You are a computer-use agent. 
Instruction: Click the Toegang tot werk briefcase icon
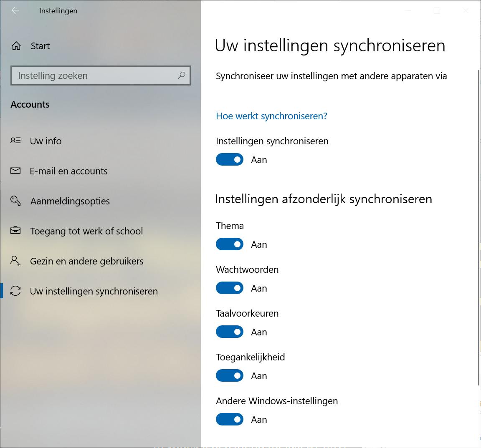click(15, 231)
